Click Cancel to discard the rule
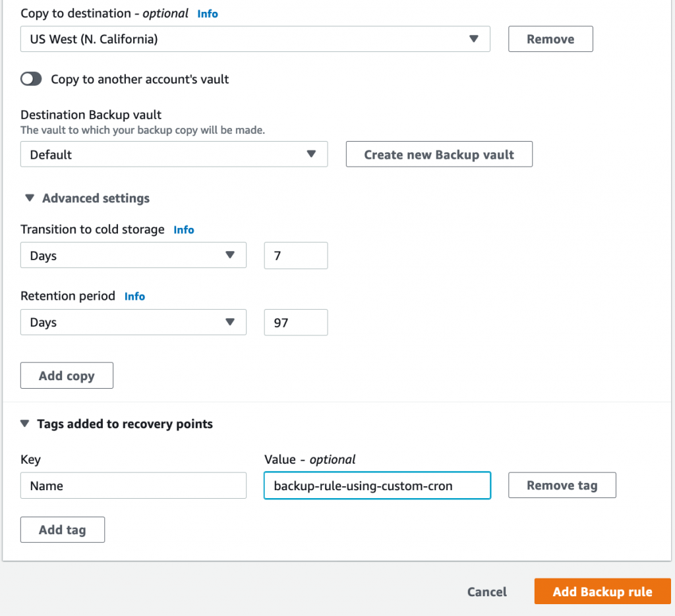 pyautogui.click(x=486, y=592)
